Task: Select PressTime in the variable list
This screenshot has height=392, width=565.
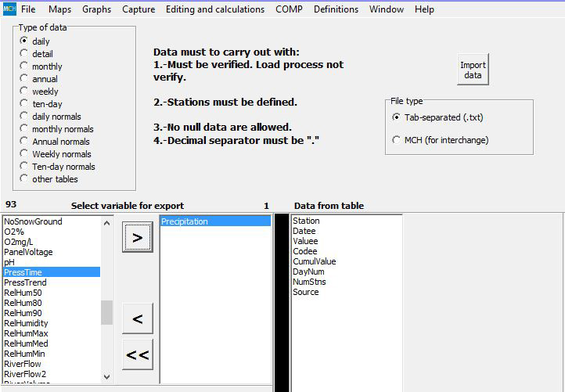Action: click(25, 272)
